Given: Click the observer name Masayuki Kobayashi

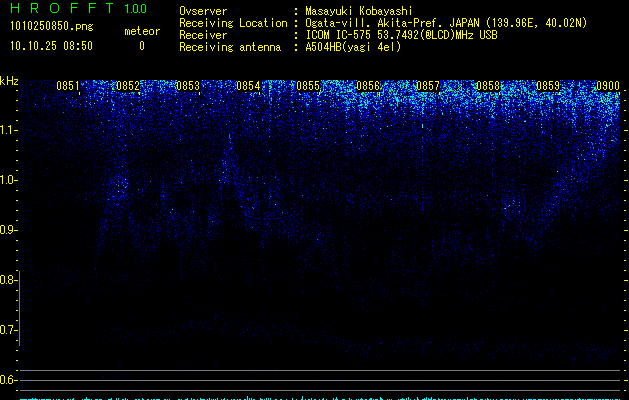Looking at the screenshot, I should click(359, 11).
